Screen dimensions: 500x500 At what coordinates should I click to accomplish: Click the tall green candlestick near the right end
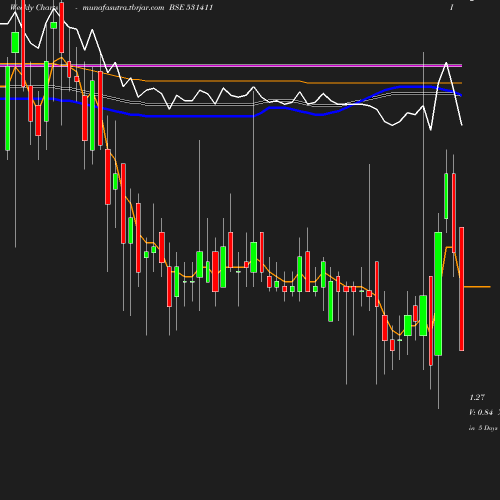tap(438, 294)
